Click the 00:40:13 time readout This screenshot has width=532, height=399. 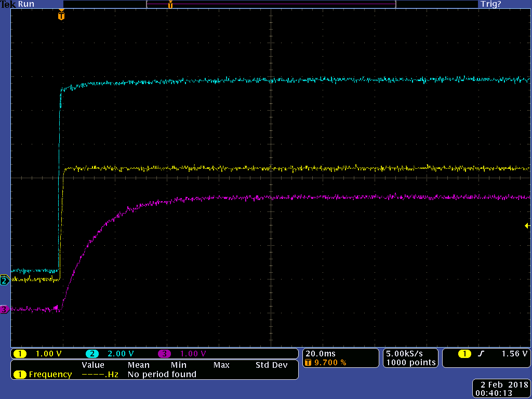click(x=494, y=393)
